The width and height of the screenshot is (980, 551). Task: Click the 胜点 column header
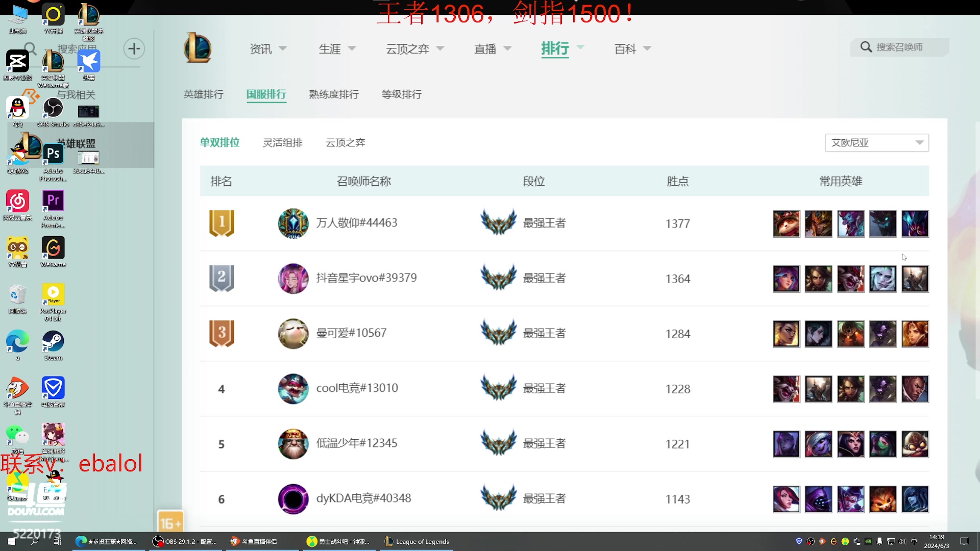[x=678, y=181]
